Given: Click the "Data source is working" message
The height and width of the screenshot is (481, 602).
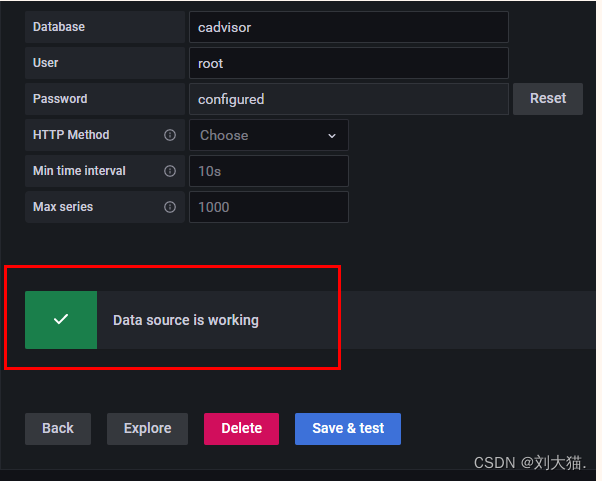Looking at the screenshot, I should [186, 320].
